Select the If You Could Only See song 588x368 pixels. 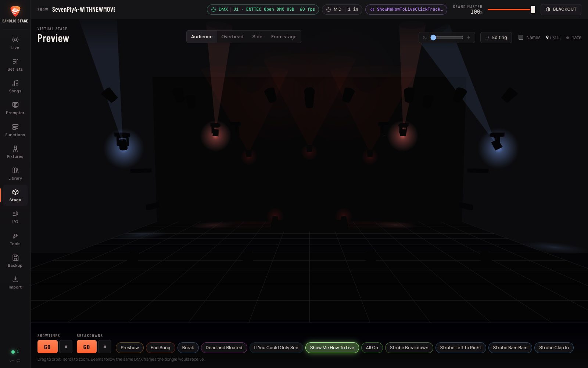(276, 348)
